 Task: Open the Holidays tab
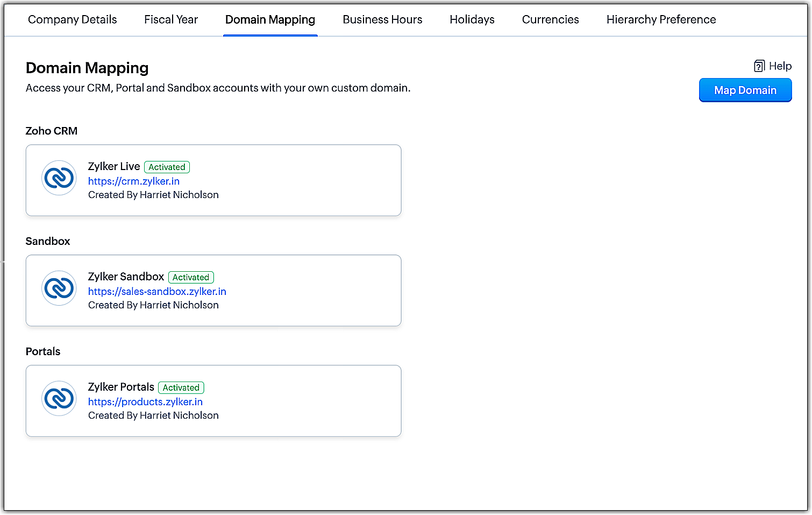(472, 20)
